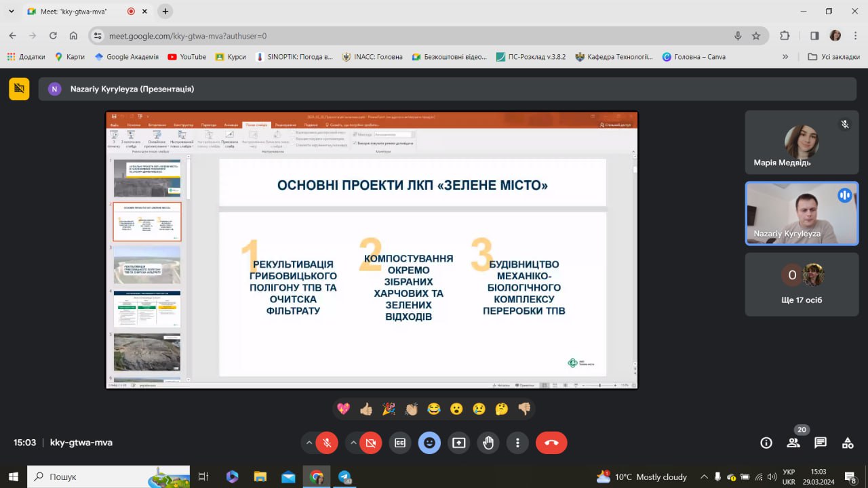
Task: Toggle closed captions
Action: [x=400, y=443]
